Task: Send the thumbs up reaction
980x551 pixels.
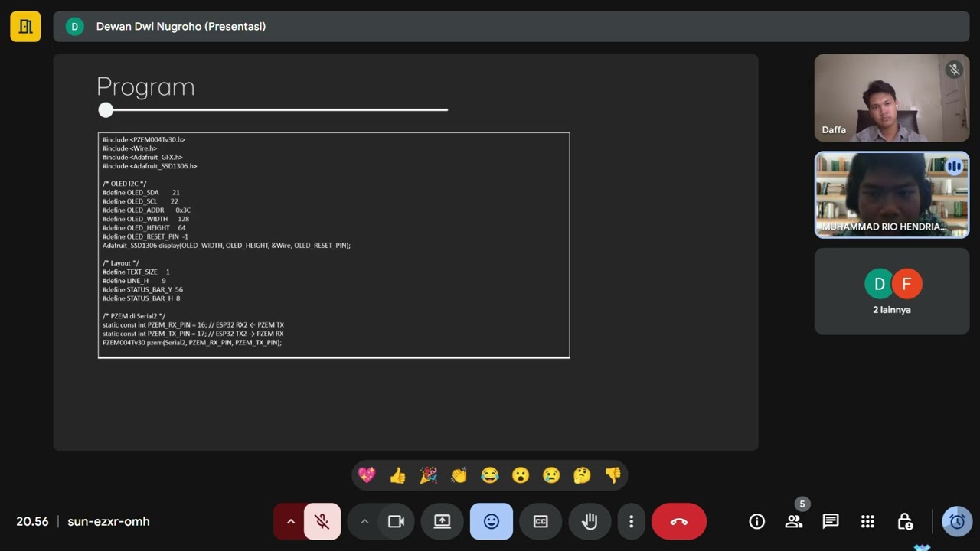Action: [x=397, y=475]
